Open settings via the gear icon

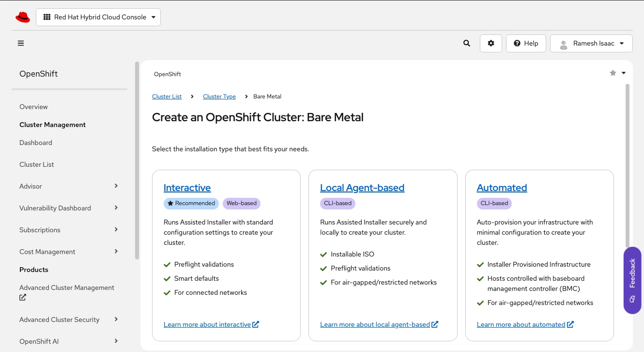tap(491, 43)
